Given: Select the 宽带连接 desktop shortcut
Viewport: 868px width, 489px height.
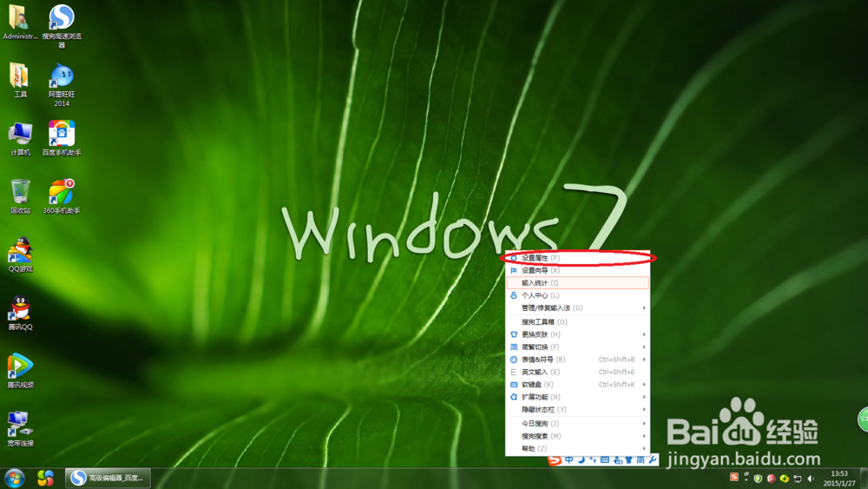Looking at the screenshot, I should coord(21,429).
